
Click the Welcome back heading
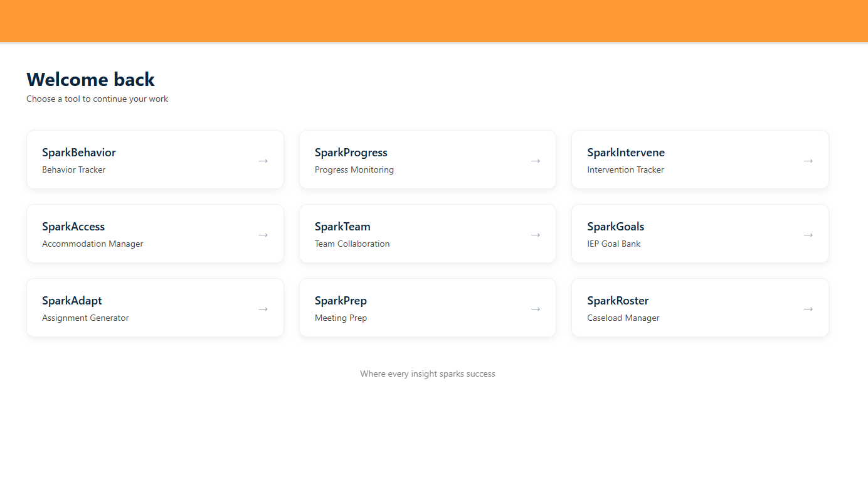click(x=90, y=80)
